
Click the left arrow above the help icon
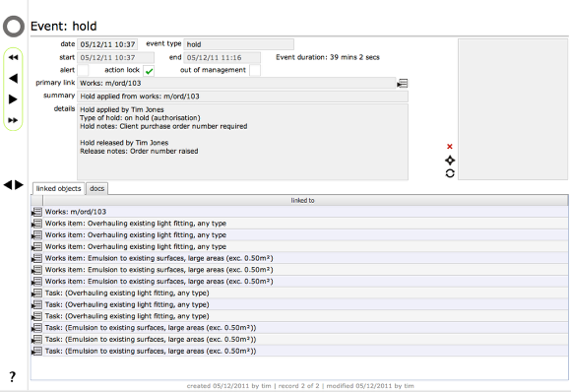tap(8, 185)
